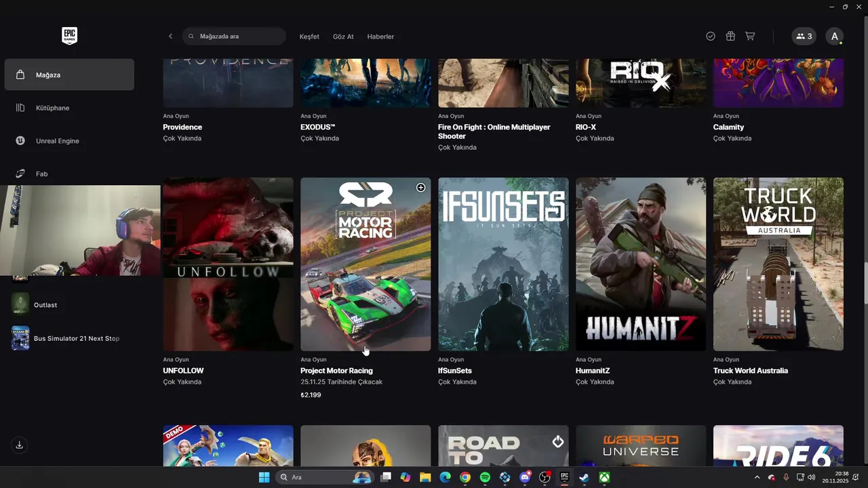Open the Calamity cover image
This screenshot has width=868, height=488.
click(778, 83)
